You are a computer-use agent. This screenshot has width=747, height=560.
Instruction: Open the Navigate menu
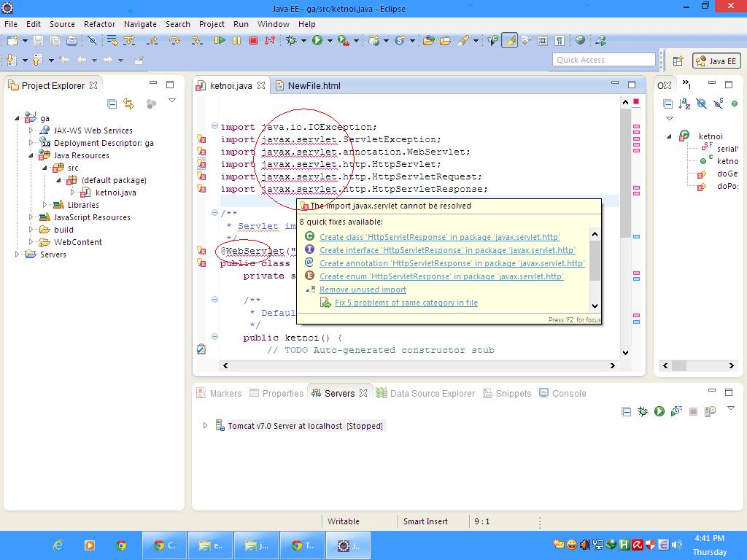pyautogui.click(x=140, y=24)
